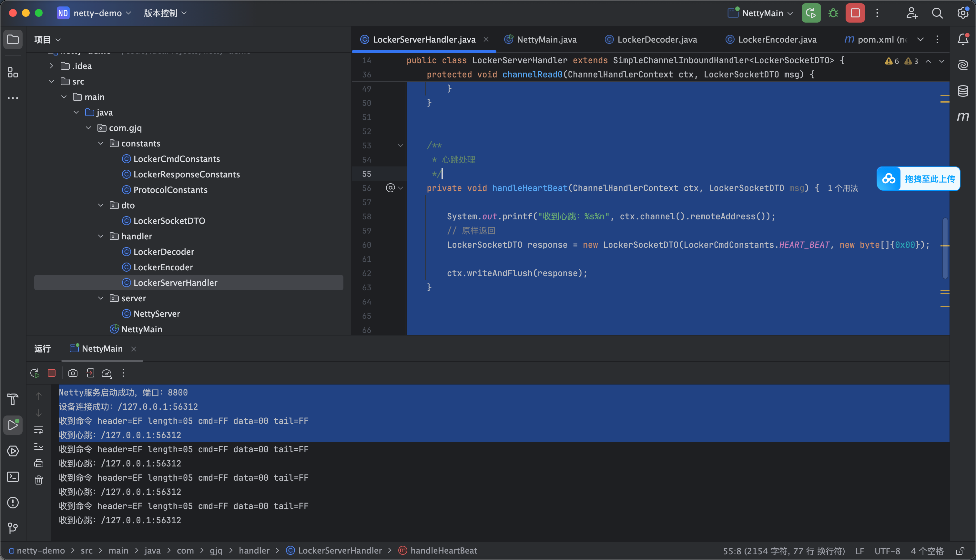Collapse the com.gjq package
Screen dimensions: 976x560
point(88,128)
